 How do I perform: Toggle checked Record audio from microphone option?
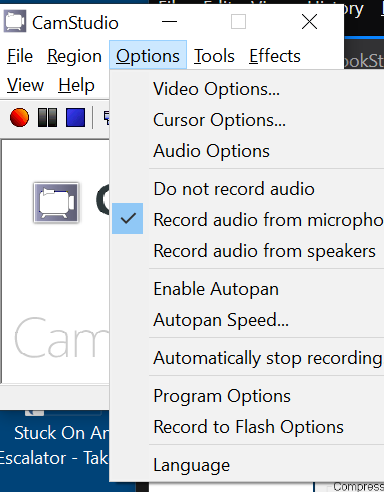[248, 220]
